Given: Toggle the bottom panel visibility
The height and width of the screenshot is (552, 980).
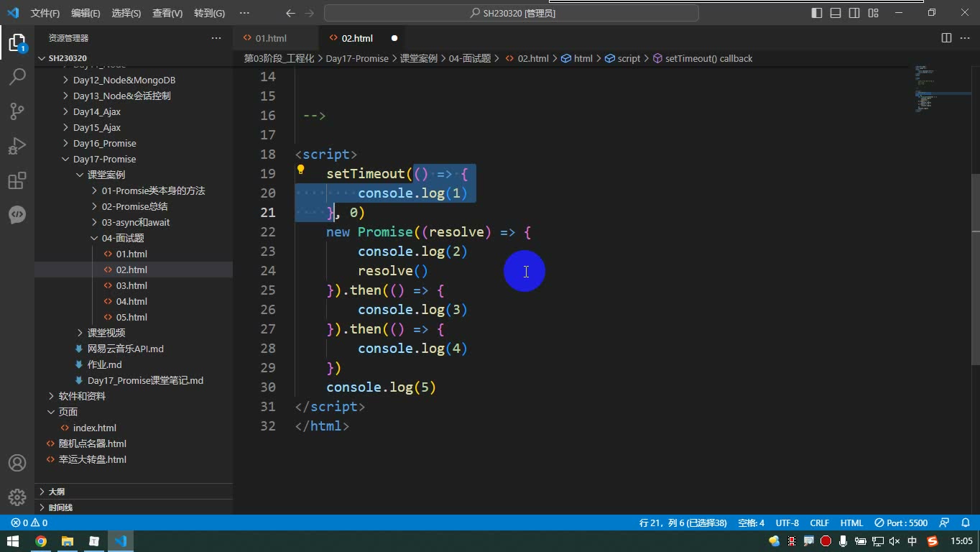Looking at the screenshot, I should point(836,13).
